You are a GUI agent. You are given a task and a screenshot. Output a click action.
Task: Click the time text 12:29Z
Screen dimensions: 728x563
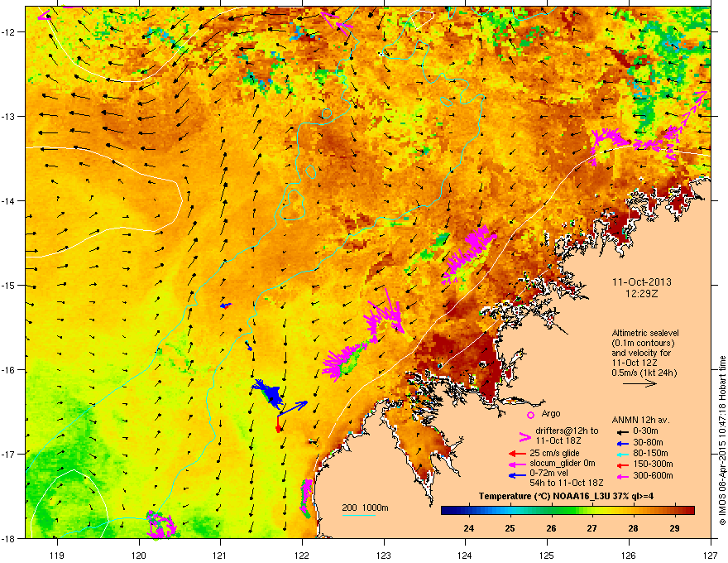pos(642,294)
